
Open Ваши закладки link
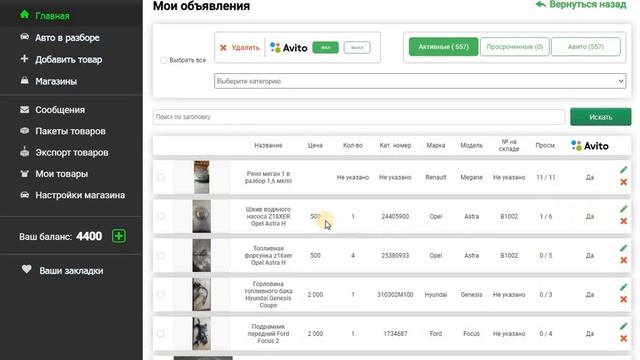(x=71, y=271)
